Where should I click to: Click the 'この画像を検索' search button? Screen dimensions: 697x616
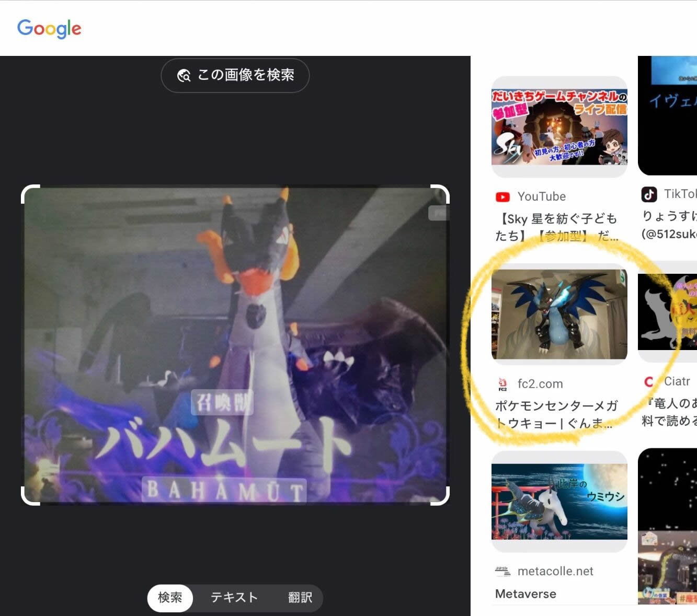235,75
